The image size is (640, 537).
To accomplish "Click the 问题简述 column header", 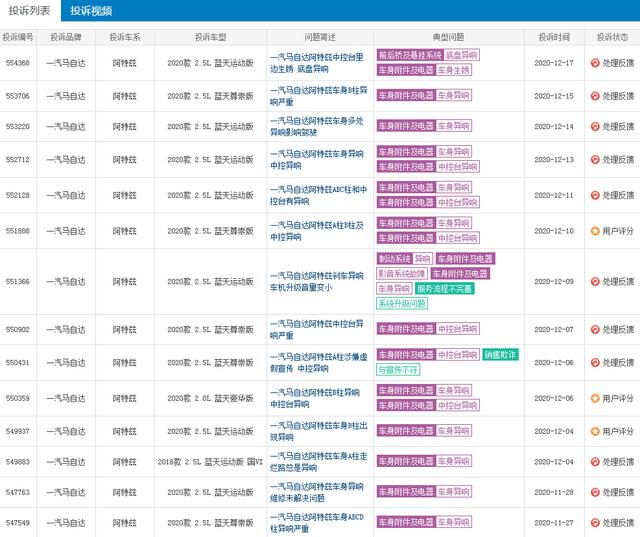I will click(320, 37).
